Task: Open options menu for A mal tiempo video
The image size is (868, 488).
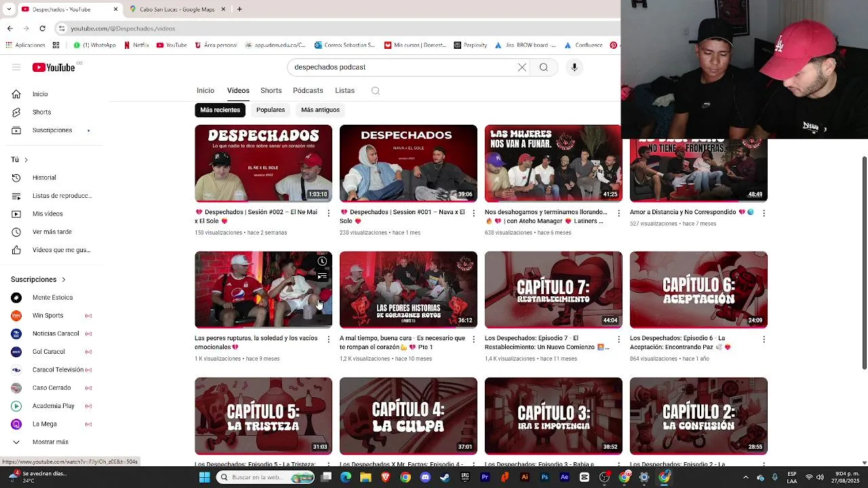Action: pyautogui.click(x=474, y=339)
